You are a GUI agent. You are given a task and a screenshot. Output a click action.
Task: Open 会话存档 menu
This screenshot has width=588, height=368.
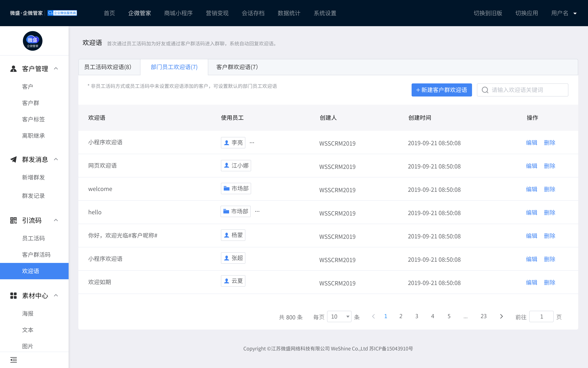click(x=253, y=13)
